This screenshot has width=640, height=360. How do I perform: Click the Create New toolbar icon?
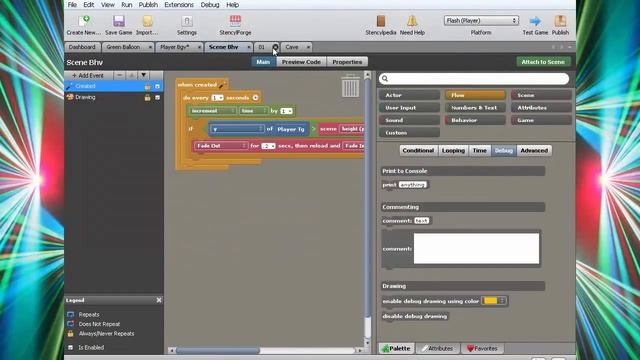[x=84, y=21]
